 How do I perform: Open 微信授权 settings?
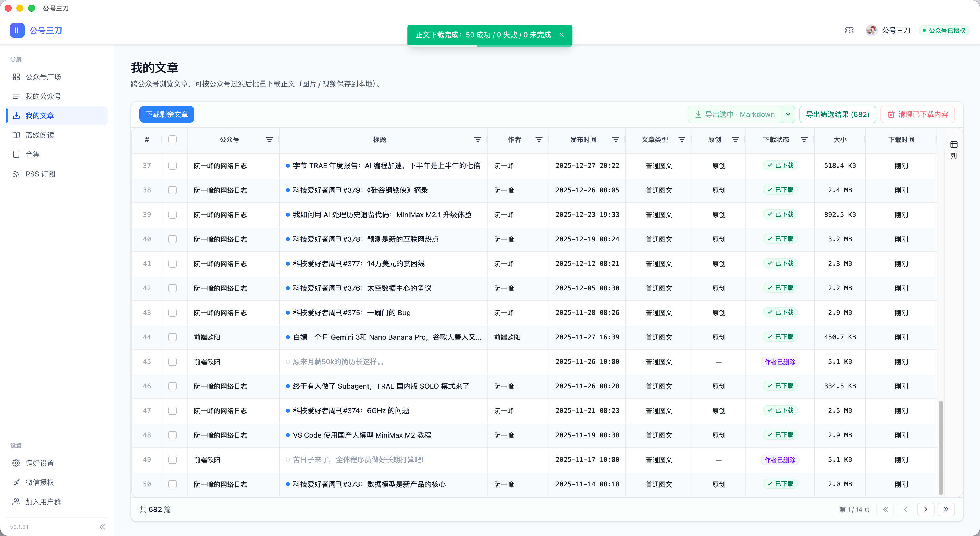(x=57, y=482)
